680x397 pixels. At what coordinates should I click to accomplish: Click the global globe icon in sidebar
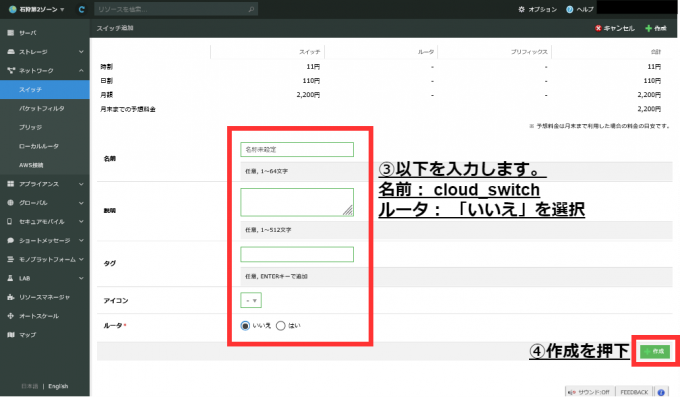click(x=11, y=203)
